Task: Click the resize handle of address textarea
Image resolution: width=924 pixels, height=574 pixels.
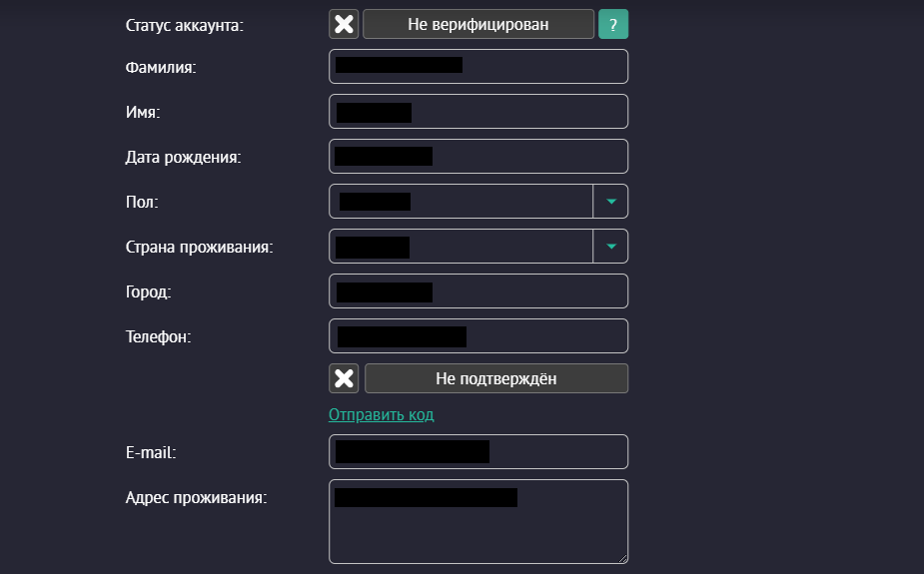Action: (622, 558)
